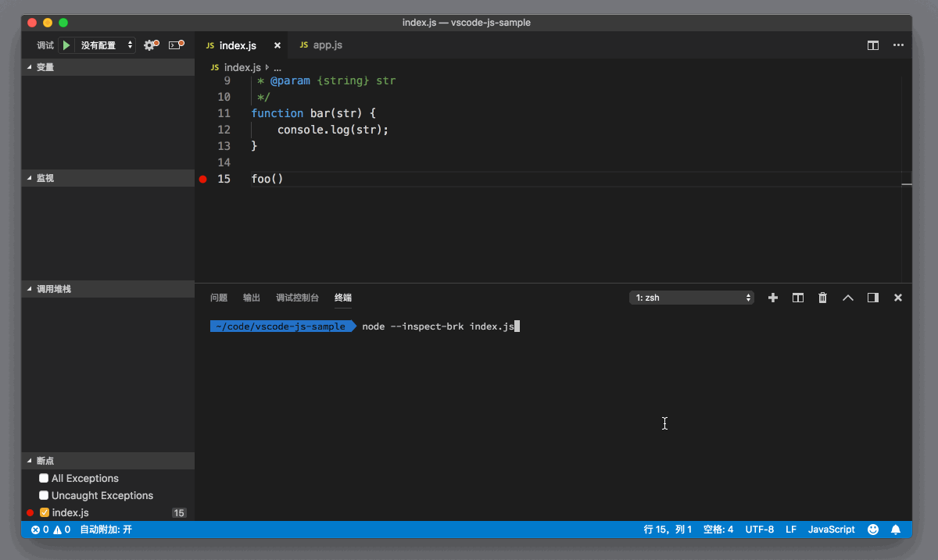Open notifications with the bell icon
The height and width of the screenshot is (560, 938).
pos(896,530)
